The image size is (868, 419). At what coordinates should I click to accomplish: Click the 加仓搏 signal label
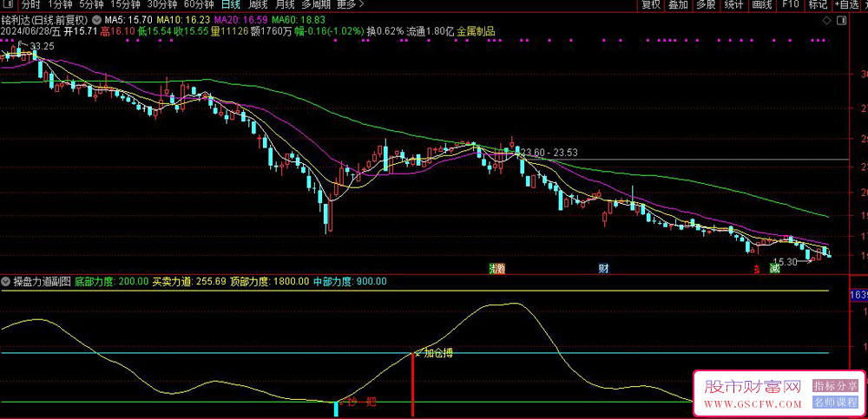click(x=438, y=354)
